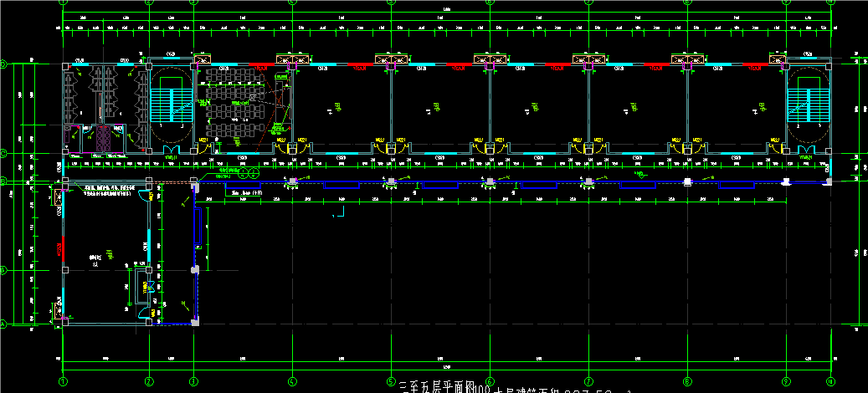The height and width of the screenshot is (393, 868).
Task: Select the drawing title text 三至五层平面图
Action: tap(437, 386)
